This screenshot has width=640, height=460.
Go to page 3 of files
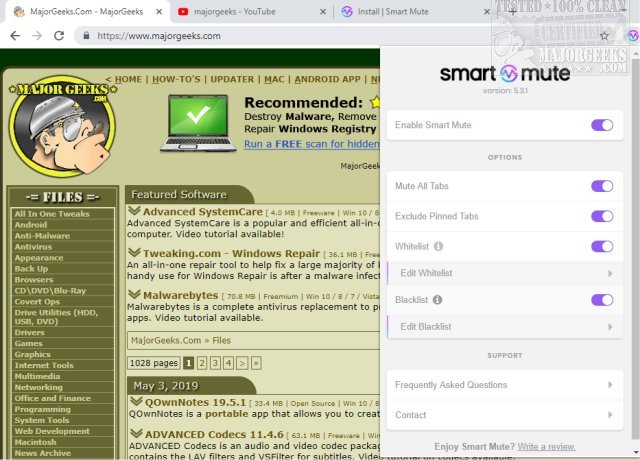(x=215, y=363)
